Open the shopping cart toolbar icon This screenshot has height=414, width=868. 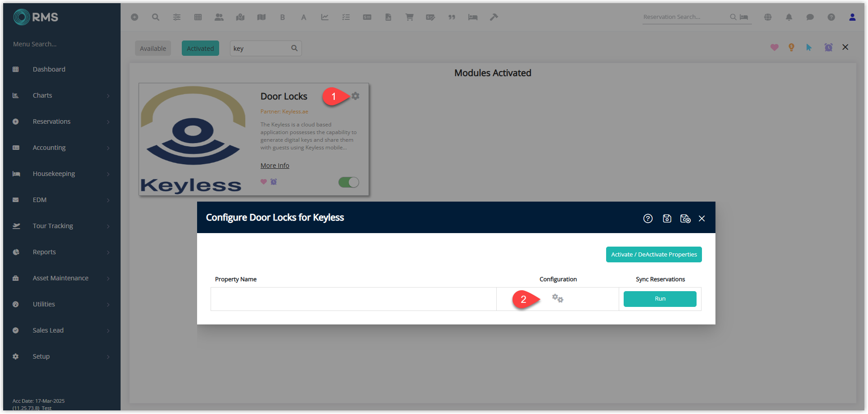pyautogui.click(x=409, y=17)
